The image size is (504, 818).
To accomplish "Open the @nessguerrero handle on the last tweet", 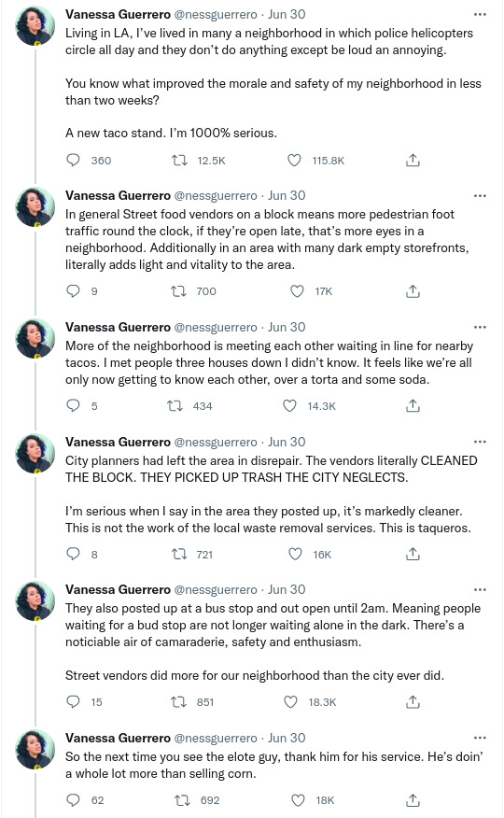I will pos(216,739).
